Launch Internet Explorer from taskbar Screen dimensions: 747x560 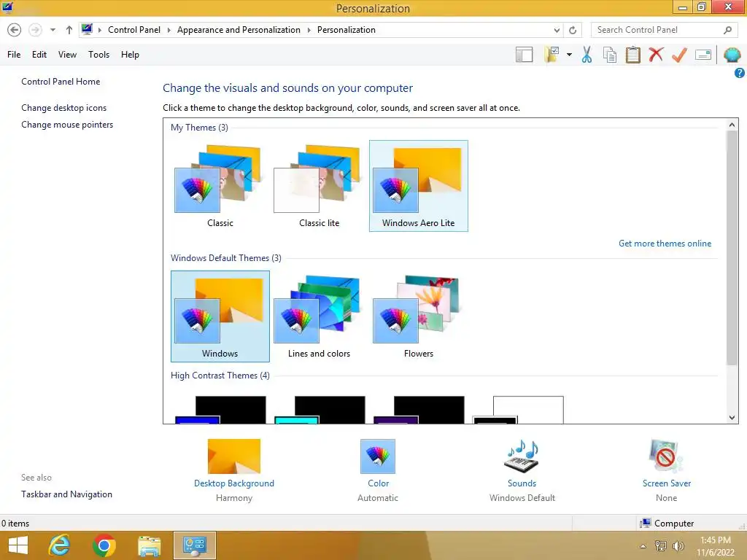point(59,545)
